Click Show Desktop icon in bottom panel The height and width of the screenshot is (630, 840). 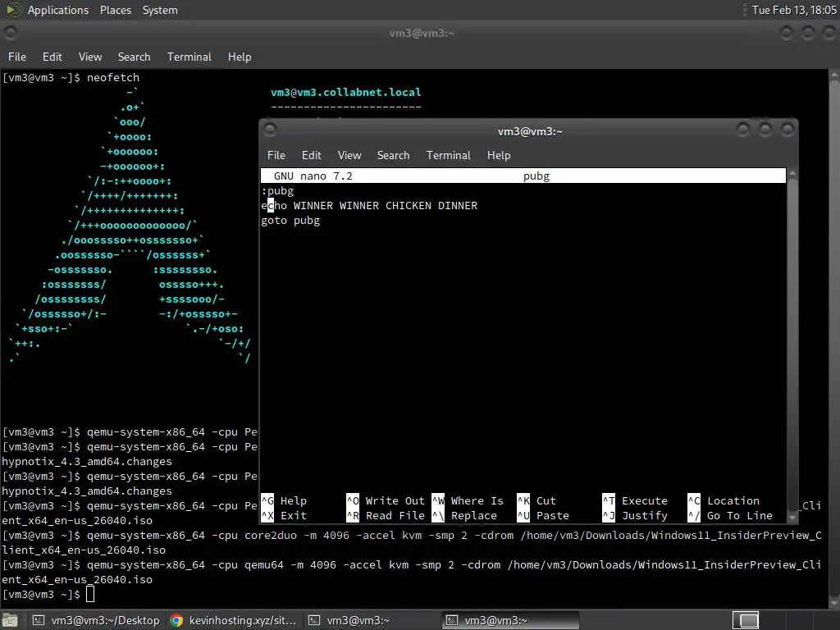[10, 620]
